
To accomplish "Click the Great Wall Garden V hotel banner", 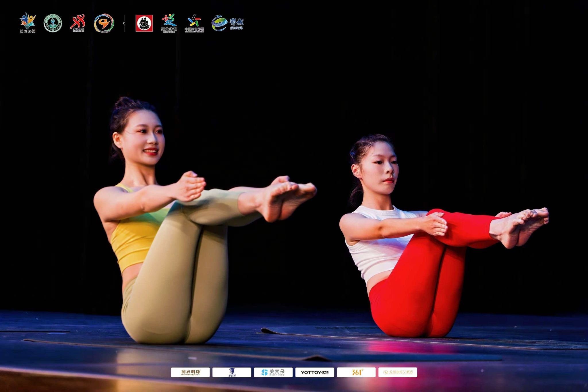I will (398, 372).
